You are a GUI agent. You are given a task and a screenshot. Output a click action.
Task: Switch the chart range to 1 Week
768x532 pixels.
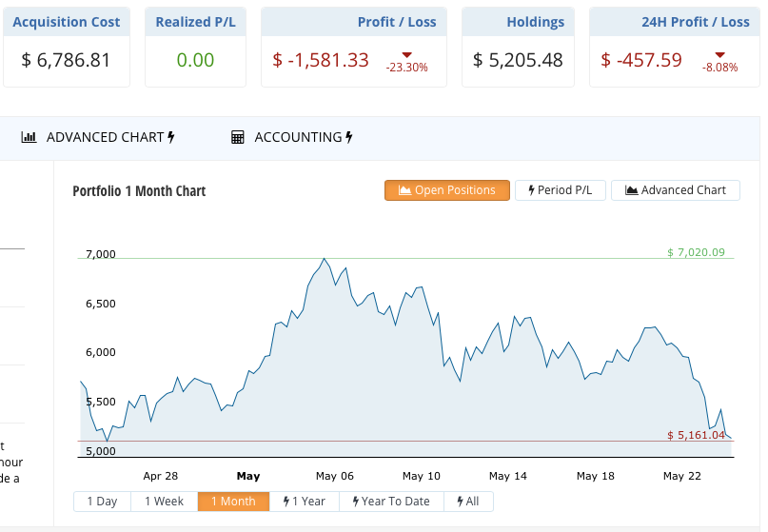(164, 502)
